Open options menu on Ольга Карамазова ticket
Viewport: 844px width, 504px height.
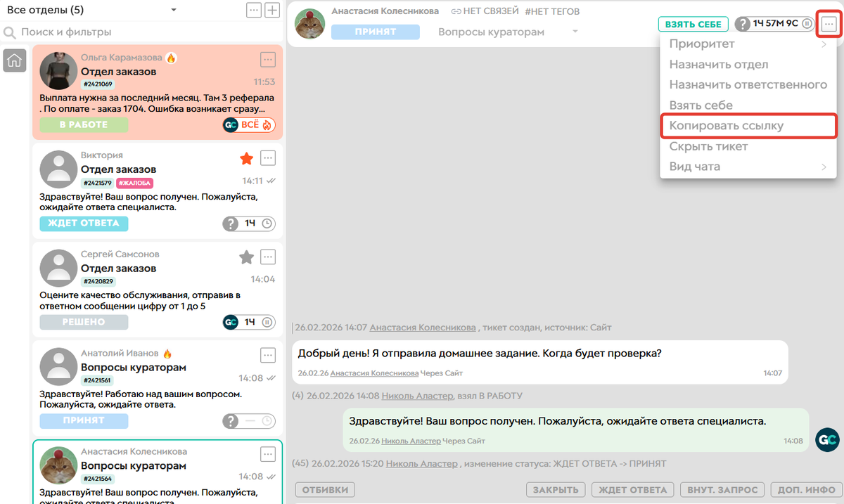pyautogui.click(x=267, y=59)
